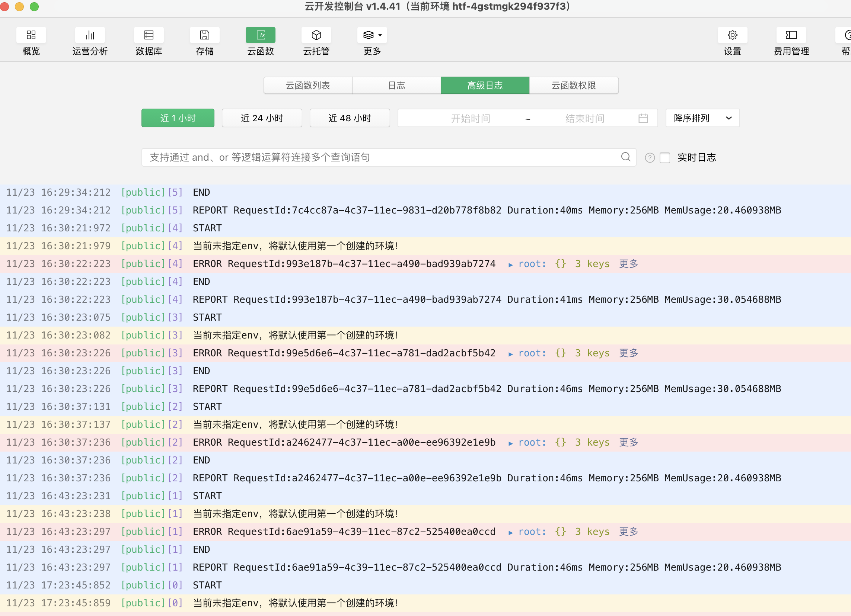Open the 云托管 hosting cube icon
The width and height of the screenshot is (851, 616).
pos(316,35)
